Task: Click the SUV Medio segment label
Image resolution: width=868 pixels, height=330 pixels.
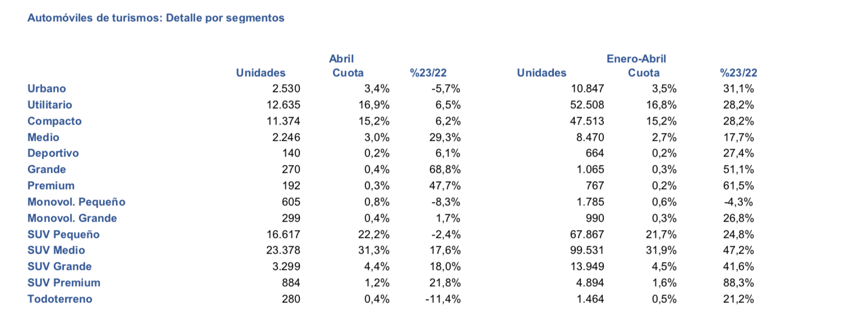Action: [56, 250]
